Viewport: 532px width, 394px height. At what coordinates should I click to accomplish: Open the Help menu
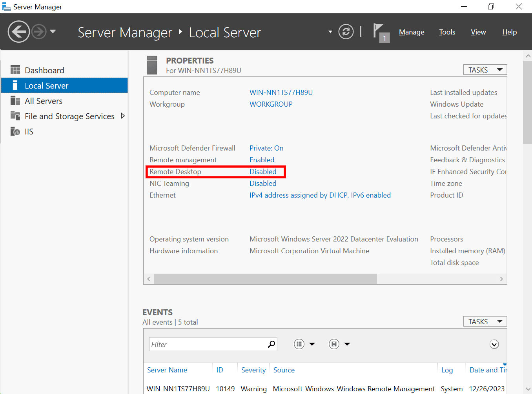coord(510,32)
